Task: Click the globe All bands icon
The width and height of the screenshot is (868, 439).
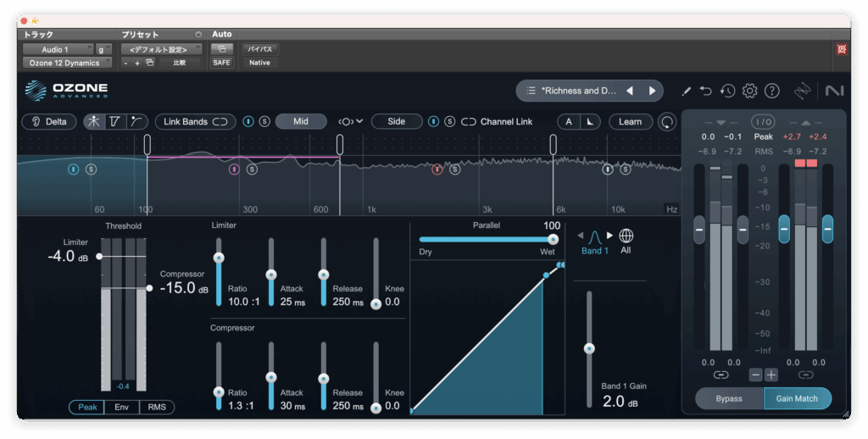Action: point(626,236)
